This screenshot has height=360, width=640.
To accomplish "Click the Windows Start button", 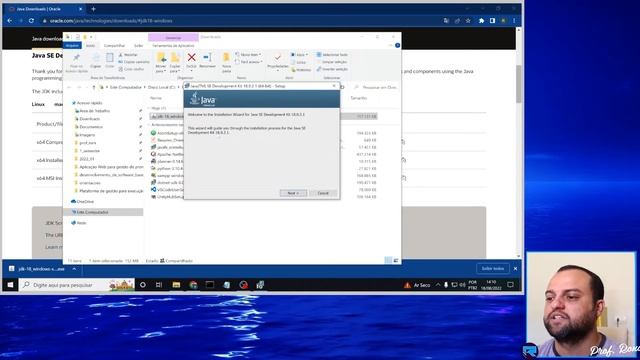I will (10, 284).
